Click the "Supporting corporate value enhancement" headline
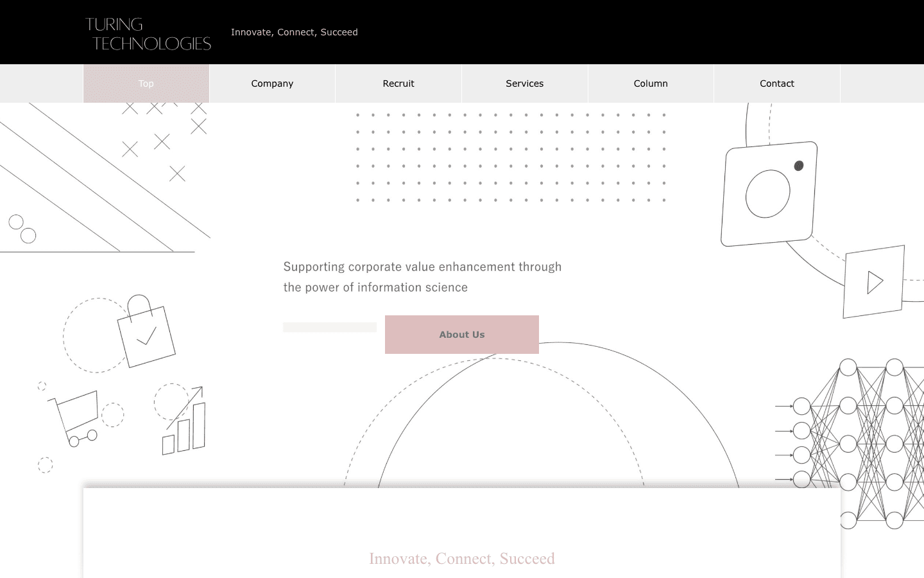The width and height of the screenshot is (924, 578). pos(422,277)
